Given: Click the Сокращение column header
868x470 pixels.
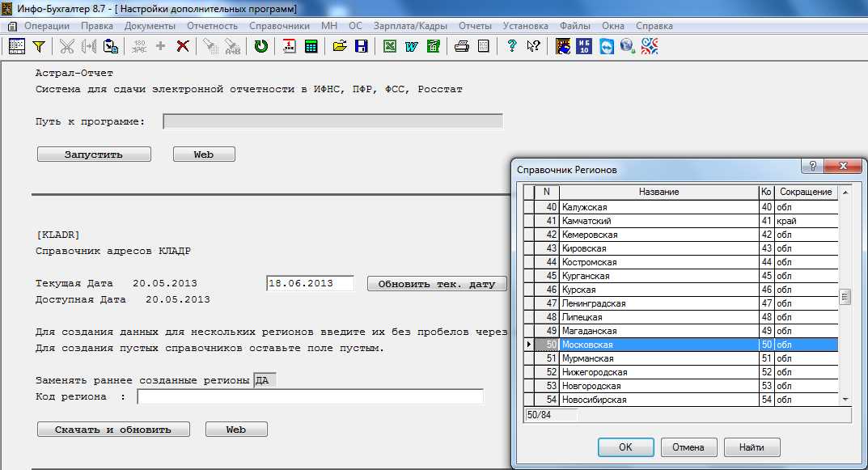Looking at the screenshot, I should coord(806,192).
